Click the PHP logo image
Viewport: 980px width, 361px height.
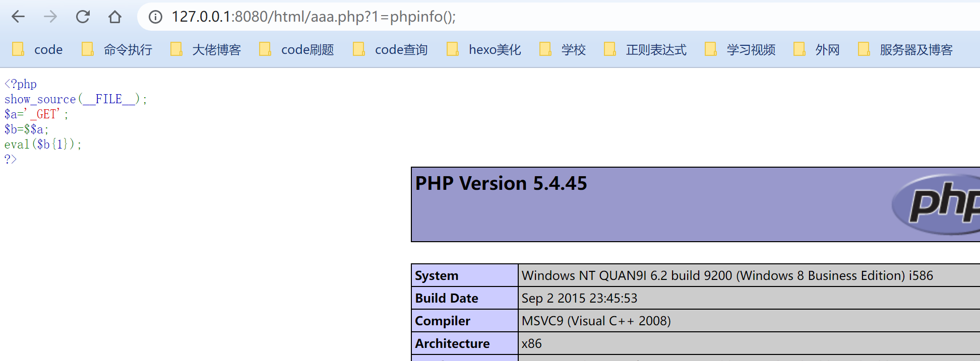click(938, 204)
